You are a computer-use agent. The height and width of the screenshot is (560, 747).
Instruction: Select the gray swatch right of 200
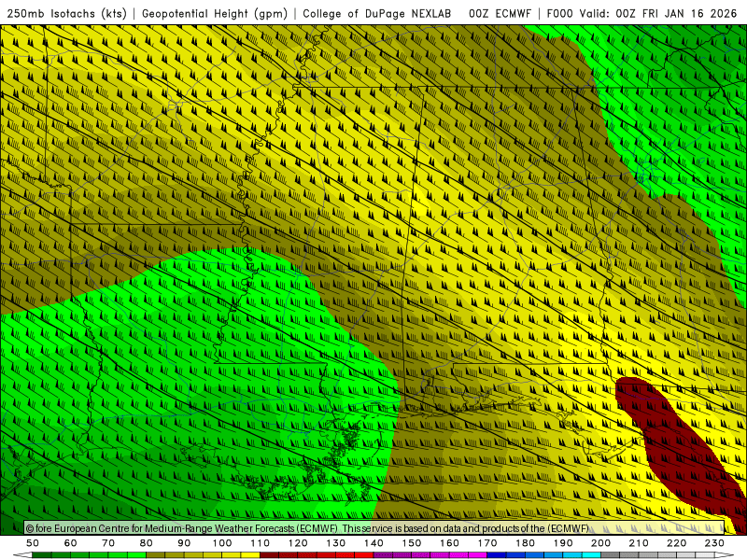(611, 555)
